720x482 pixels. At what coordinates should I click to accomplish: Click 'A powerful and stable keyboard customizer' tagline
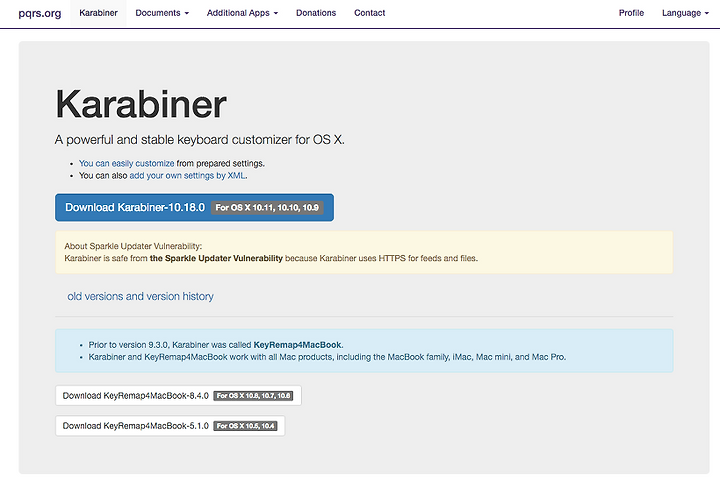[x=200, y=140]
